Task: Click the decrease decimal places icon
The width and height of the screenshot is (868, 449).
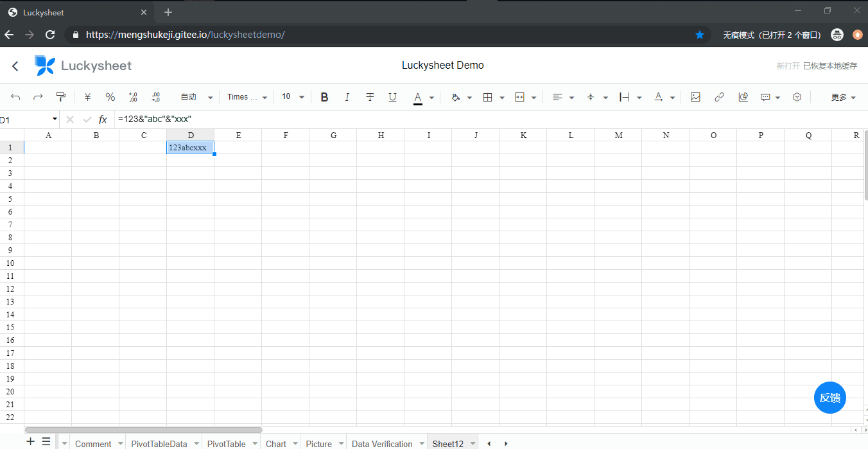Action: point(133,97)
